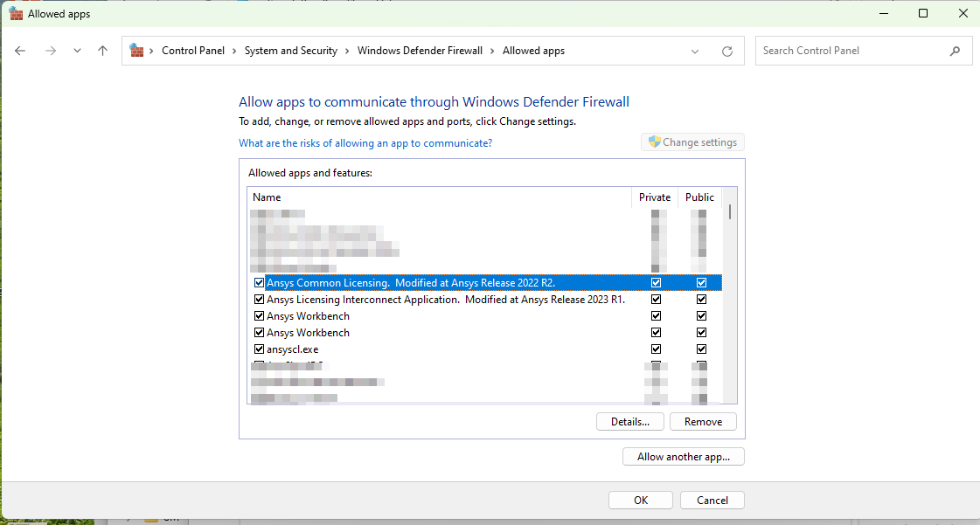Go up one level with up arrow
This screenshot has height=525, width=980.
coord(103,51)
